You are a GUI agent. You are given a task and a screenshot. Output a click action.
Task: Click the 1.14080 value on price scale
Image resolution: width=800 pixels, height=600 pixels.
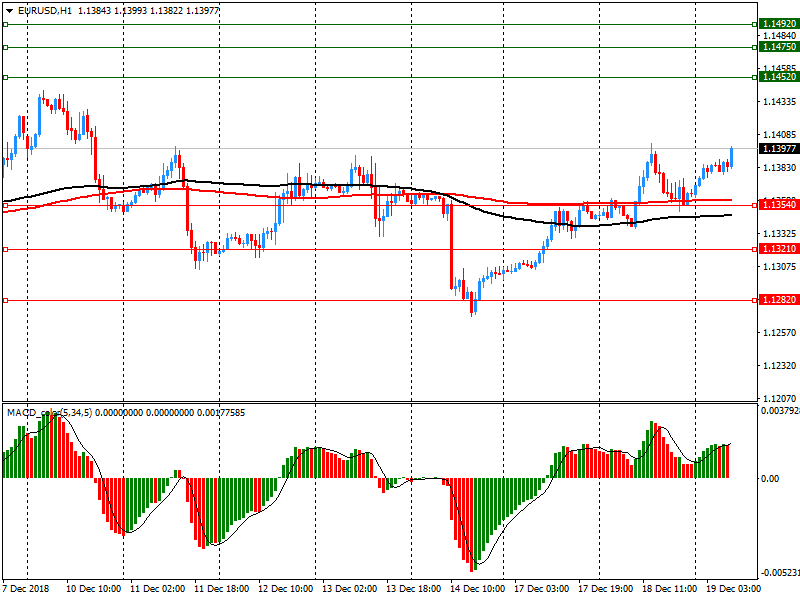(x=777, y=134)
